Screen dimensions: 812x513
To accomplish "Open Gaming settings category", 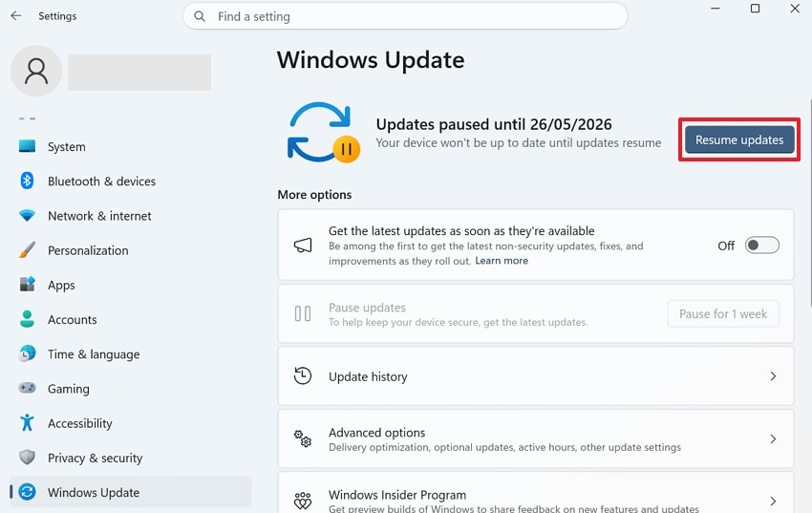I will pyautogui.click(x=131, y=388).
